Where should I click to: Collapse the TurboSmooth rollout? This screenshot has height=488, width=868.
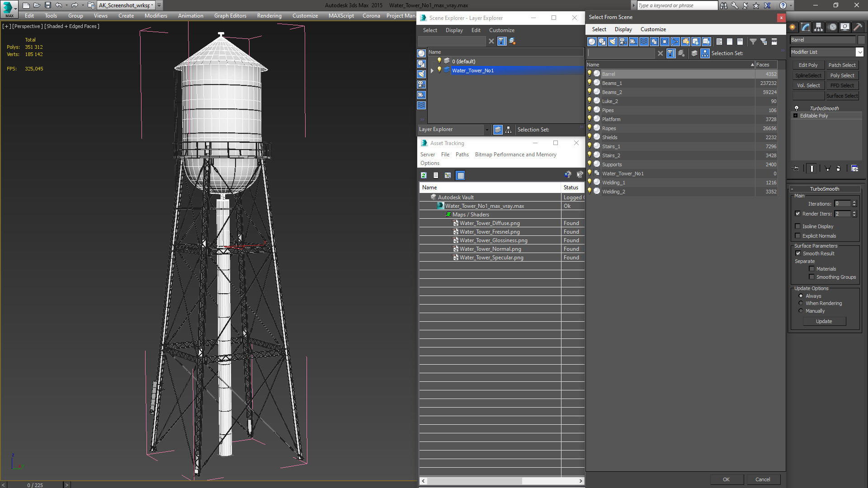click(824, 189)
